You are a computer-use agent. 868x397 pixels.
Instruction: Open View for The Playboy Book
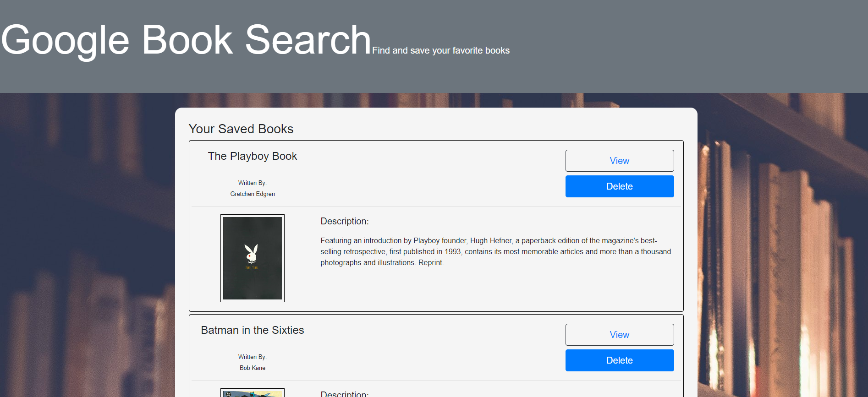coord(619,161)
